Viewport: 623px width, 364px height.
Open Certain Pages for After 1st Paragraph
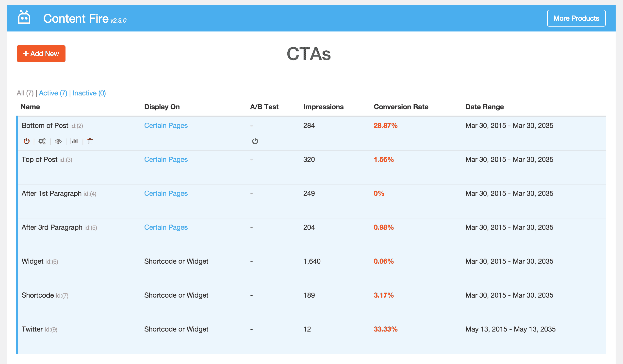click(x=166, y=193)
